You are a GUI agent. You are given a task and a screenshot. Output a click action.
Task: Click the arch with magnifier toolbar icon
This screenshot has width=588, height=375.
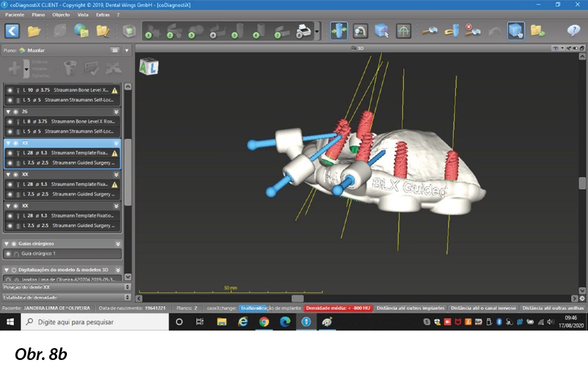(x=360, y=31)
